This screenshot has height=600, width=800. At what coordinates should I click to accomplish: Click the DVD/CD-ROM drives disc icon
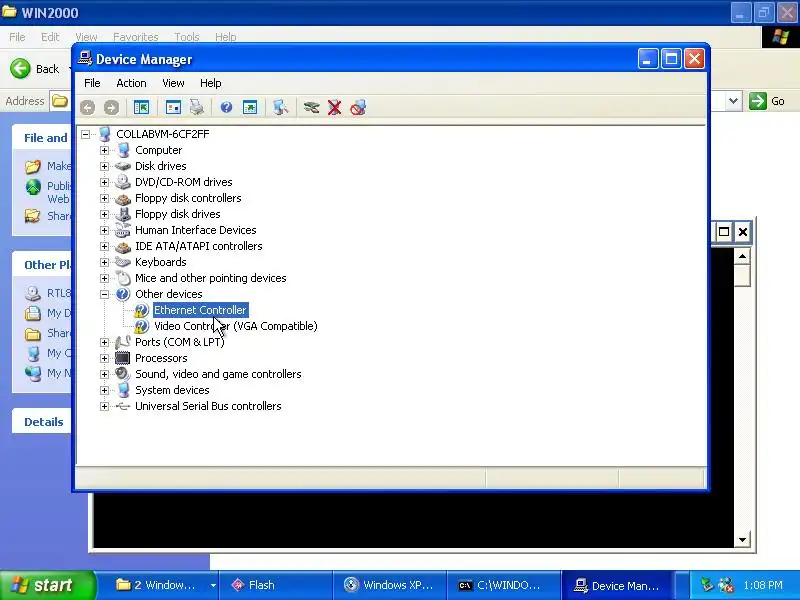click(123, 182)
